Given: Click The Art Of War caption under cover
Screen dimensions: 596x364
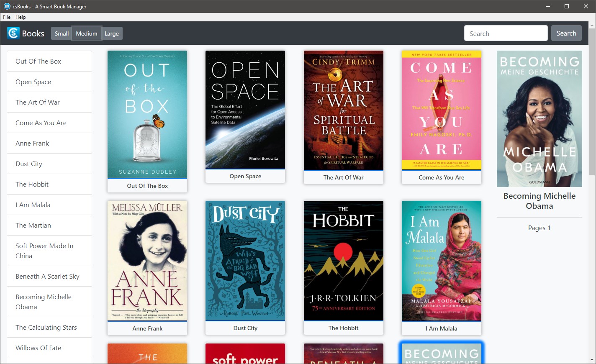Looking at the screenshot, I should pos(344,177).
